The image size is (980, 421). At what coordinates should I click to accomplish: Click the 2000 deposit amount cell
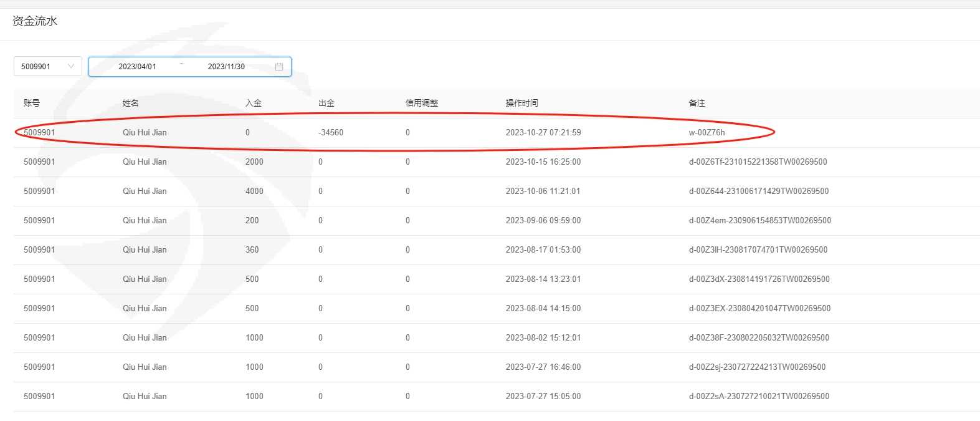click(x=254, y=162)
